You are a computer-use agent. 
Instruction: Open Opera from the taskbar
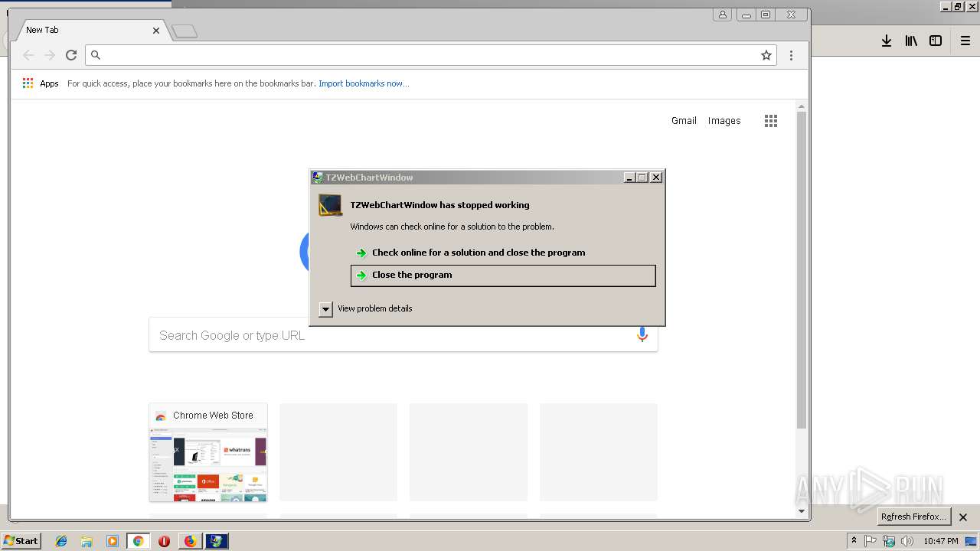point(164,541)
